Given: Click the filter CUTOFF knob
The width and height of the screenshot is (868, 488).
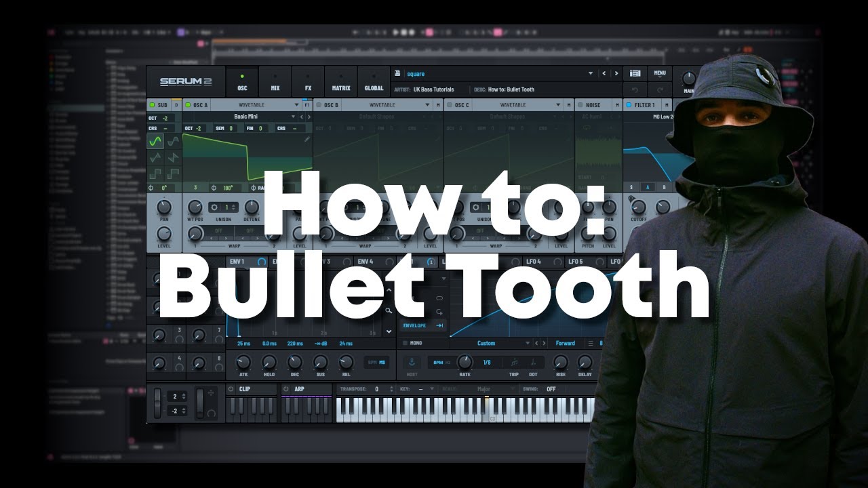Looking at the screenshot, I should (638, 207).
